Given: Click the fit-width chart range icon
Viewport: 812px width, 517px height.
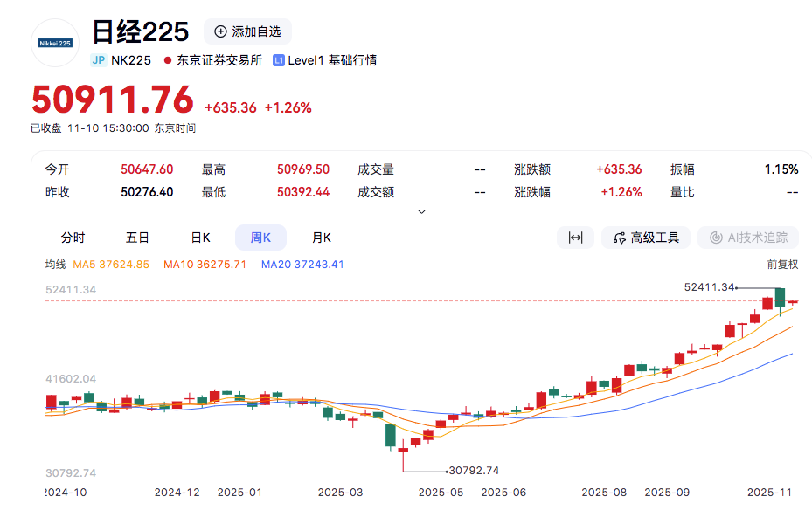Looking at the screenshot, I should tap(575, 238).
